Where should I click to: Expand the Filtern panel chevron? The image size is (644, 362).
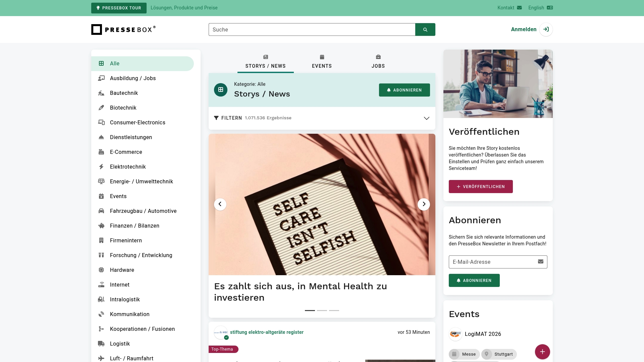[x=426, y=118]
